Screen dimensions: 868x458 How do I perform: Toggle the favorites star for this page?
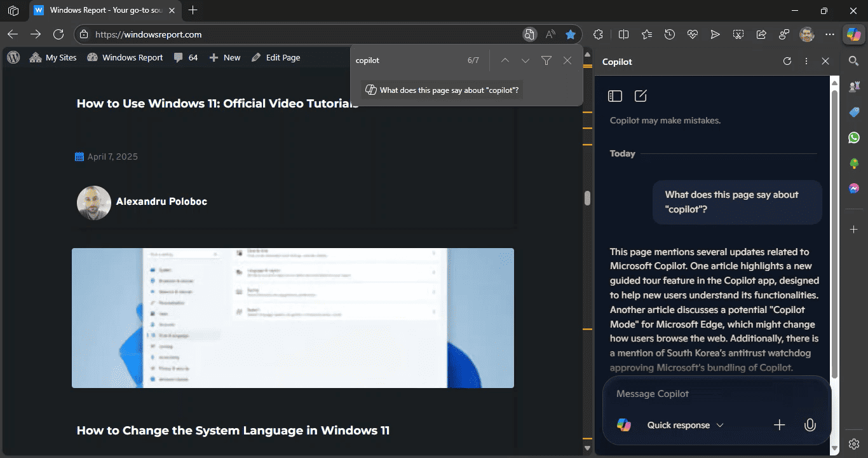pyautogui.click(x=571, y=34)
